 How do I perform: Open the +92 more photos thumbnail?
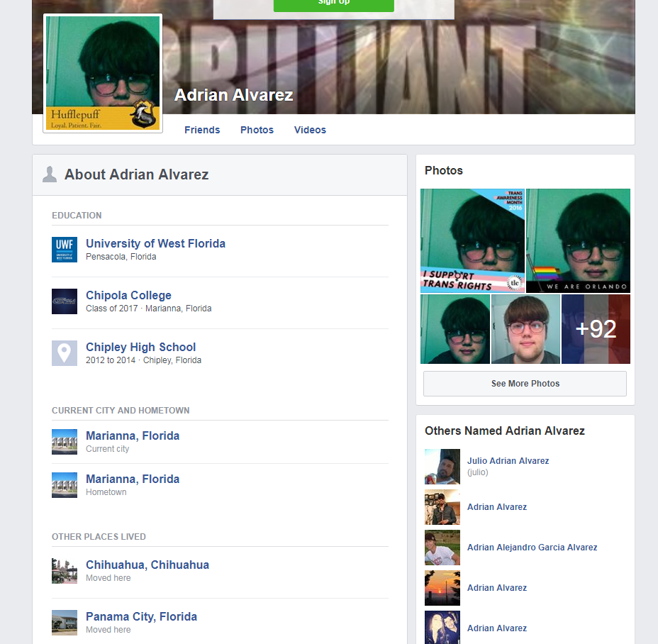coord(596,329)
